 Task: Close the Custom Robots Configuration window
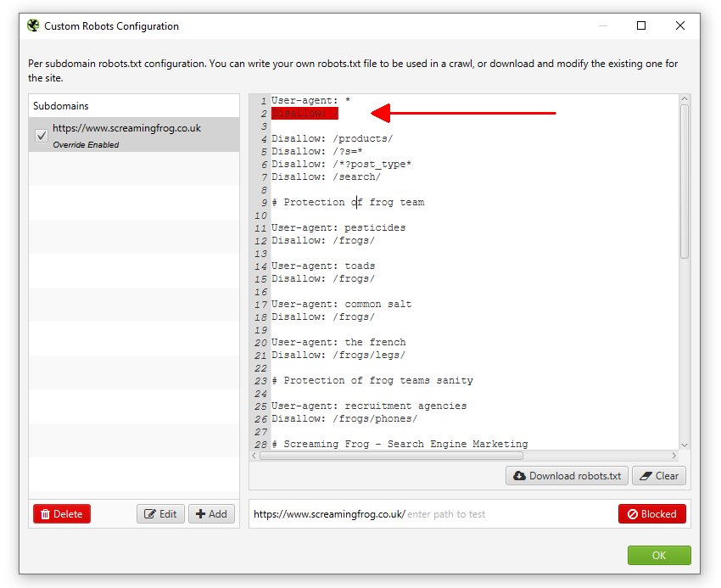click(x=680, y=25)
